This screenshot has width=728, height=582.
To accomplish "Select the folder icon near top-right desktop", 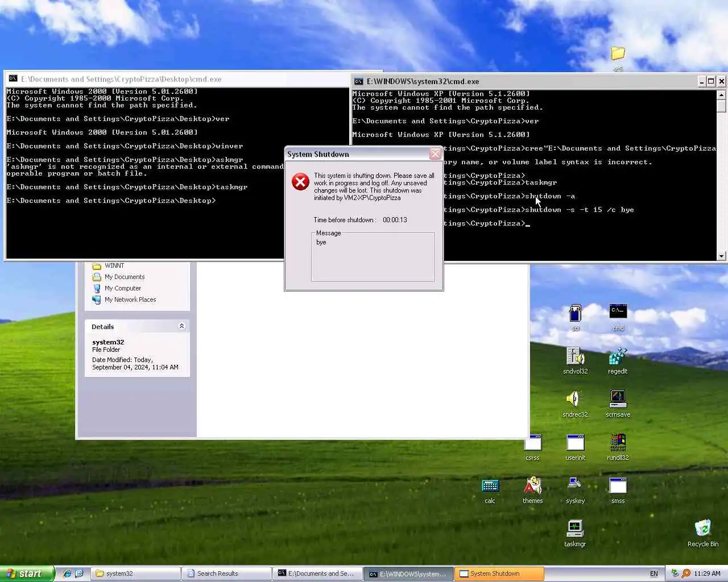I will pos(618,53).
